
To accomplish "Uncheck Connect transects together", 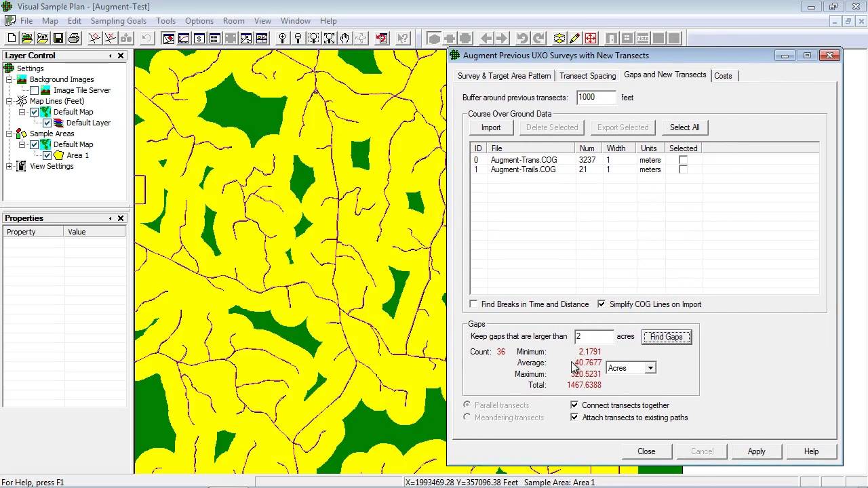I will (x=574, y=405).
